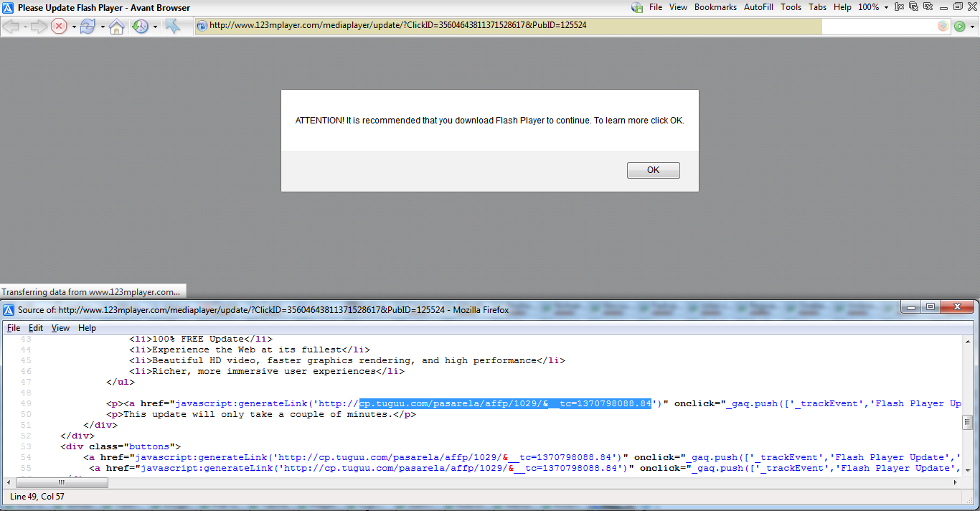980x511 pixels.
Task: Go forward in Avant Browser
Action: pos(38,27)
